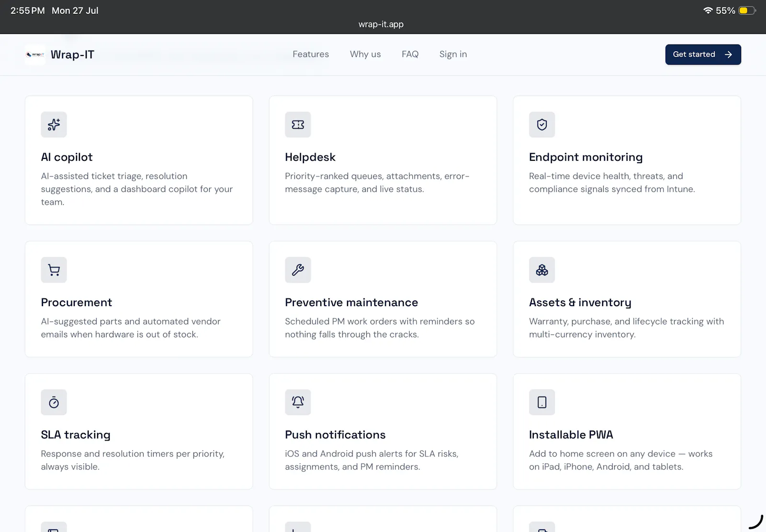Click the 'AI-suggested parts' description
766x532 pixels.
(131, 328)
